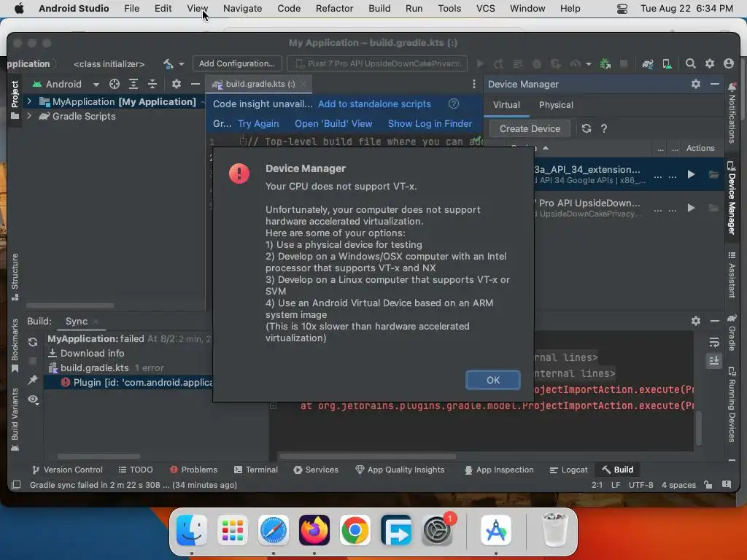Open IDE settings gear in main toolbar
747x560 pixels.
[x=709, y=63]
